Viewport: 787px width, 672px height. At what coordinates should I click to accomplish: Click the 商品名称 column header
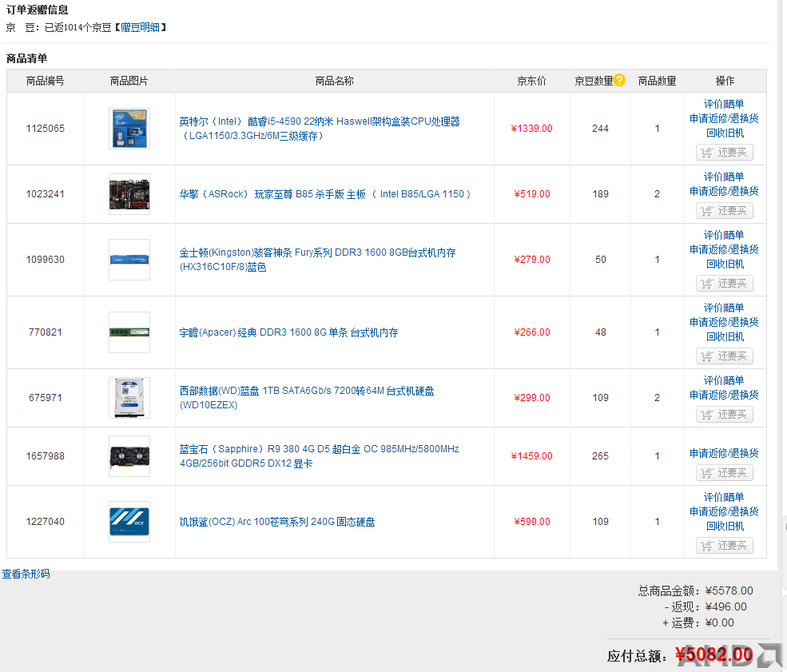(334, 81)
